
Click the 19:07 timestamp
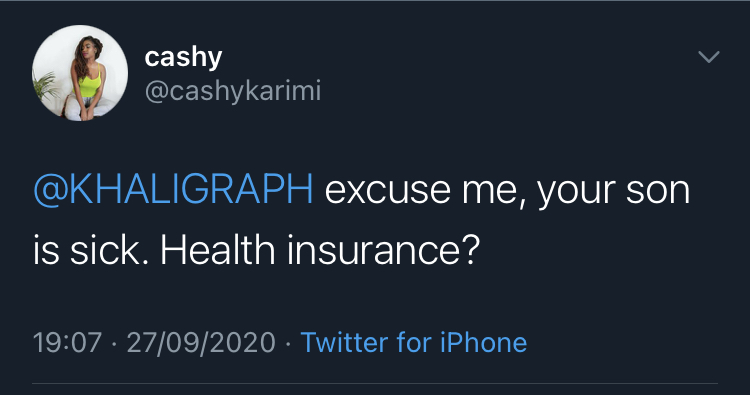tap(67, 342)
